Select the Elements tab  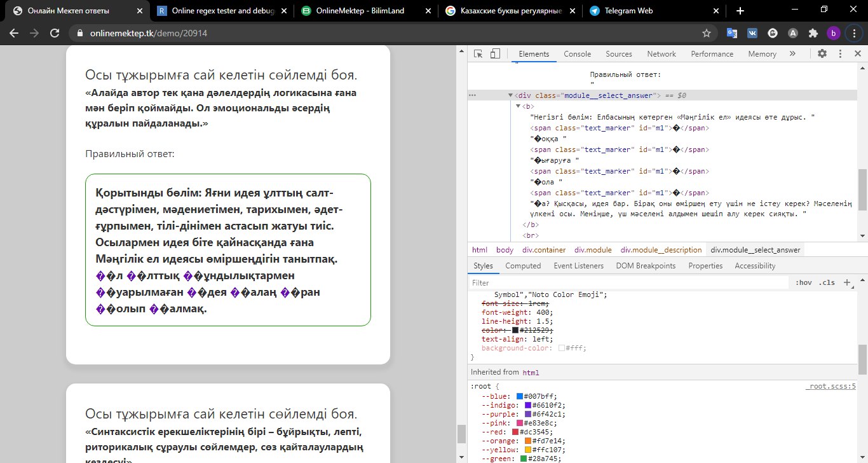534,54
